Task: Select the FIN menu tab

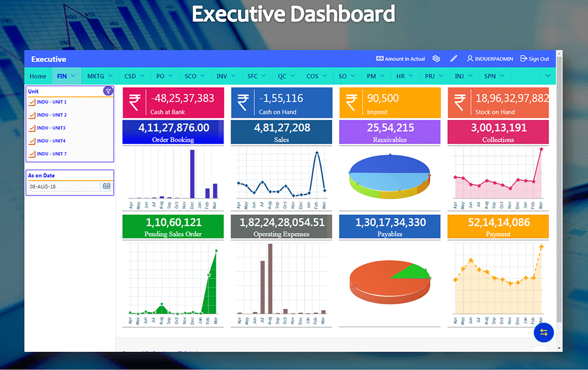Action: click(x=66, y=76)
